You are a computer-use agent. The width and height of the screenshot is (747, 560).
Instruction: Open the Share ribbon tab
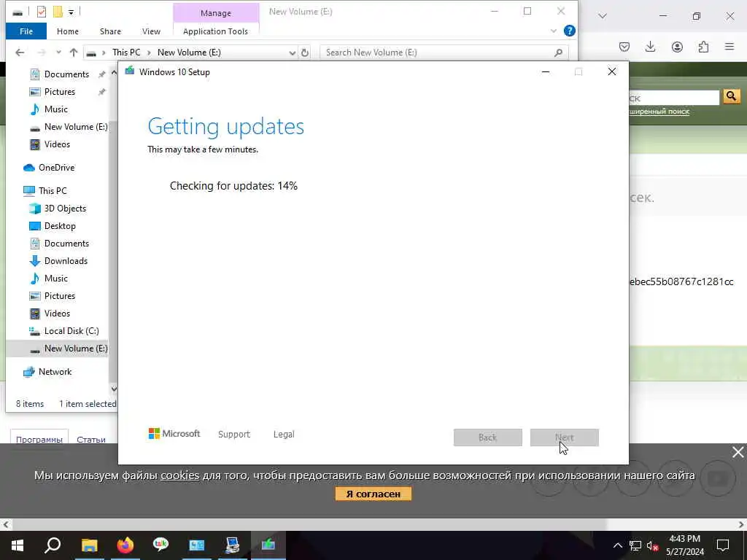pyautogui.click(x=111, y=31)
